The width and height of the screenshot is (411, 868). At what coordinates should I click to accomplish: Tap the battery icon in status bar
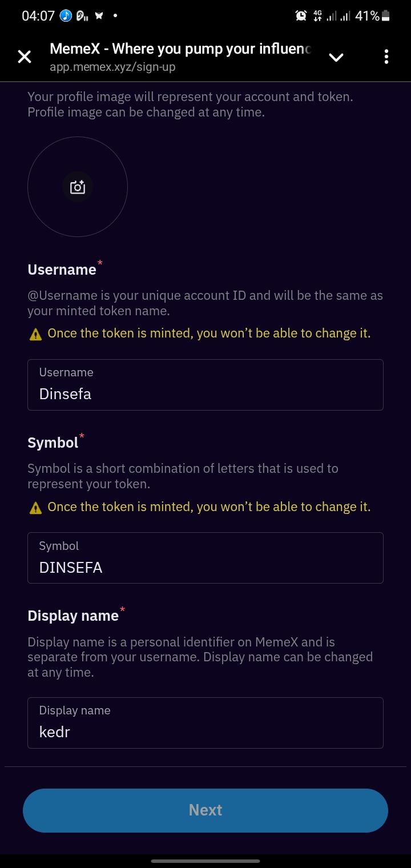pyautogui.click(x=386, y=16)
